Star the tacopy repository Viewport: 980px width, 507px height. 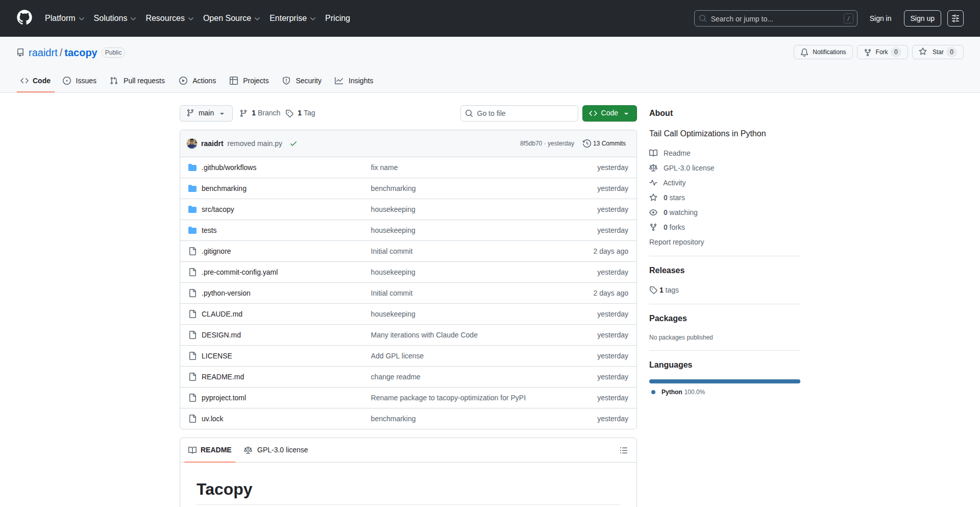[x=937, y=52]
